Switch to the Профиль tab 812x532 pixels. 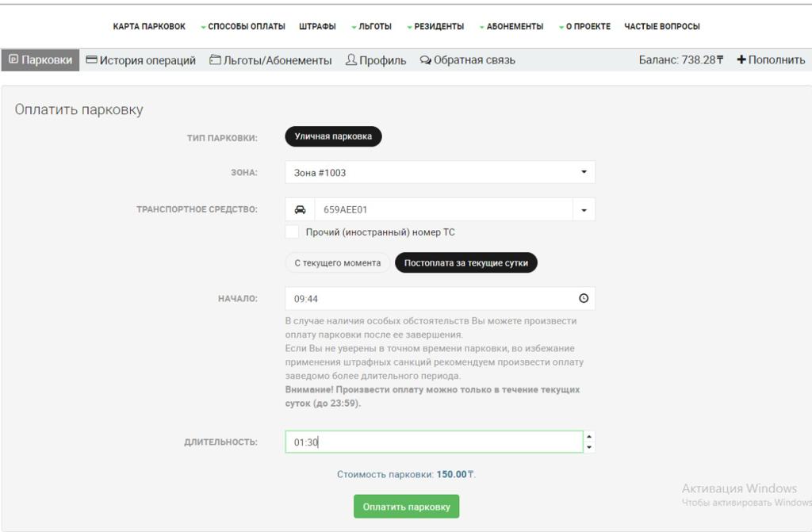pyautogui.click(x=376, y=60)
